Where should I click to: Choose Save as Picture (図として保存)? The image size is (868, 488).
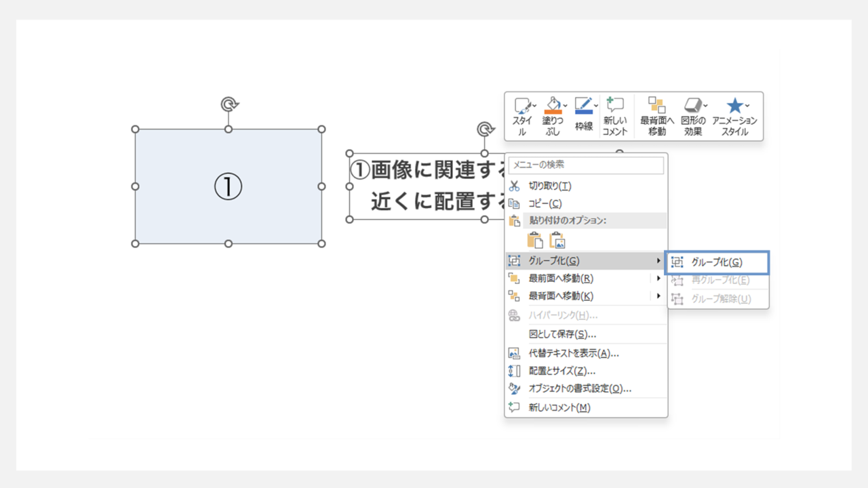pyautogui.click(x=586, y=334)
